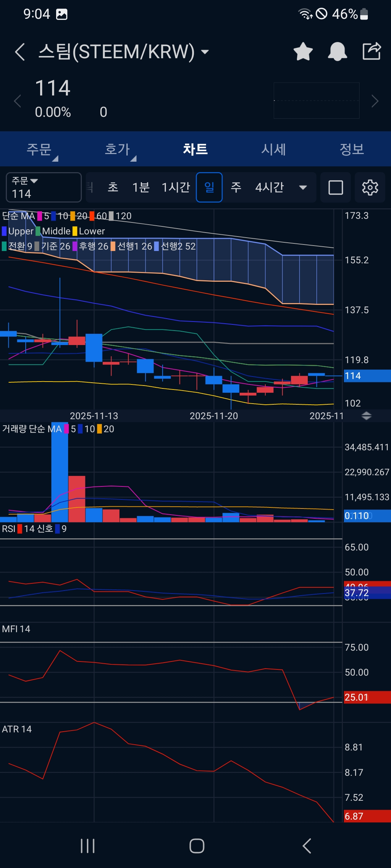Select the 차트 tab
The width and height of the screenshot is (391, 868).
click(x=195, y=149)
